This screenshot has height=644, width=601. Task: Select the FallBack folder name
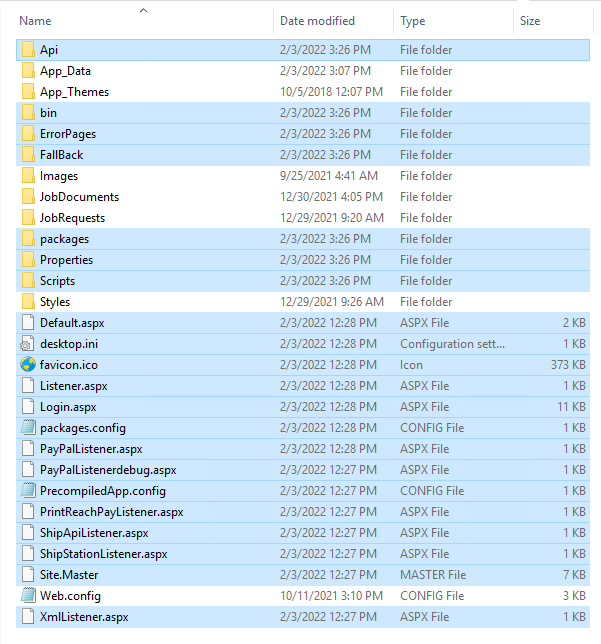[62, 155]
